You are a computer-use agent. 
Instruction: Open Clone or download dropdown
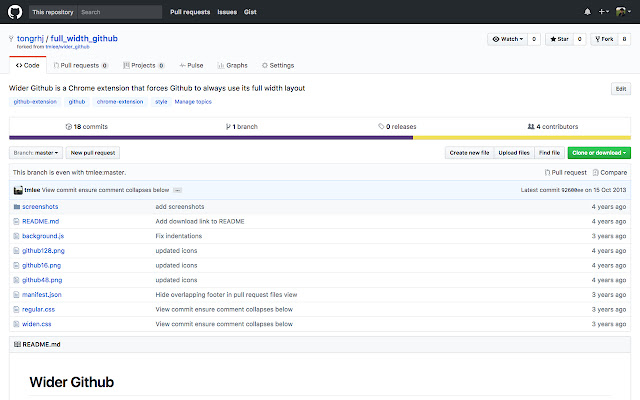pos(599,153)
